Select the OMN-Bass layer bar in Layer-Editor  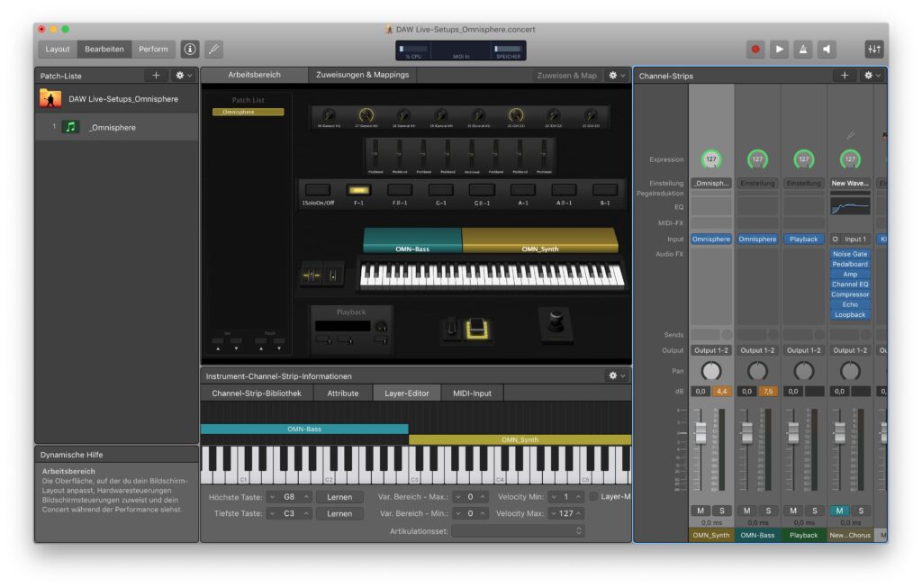pyautogui.click(x=304, y=430)
